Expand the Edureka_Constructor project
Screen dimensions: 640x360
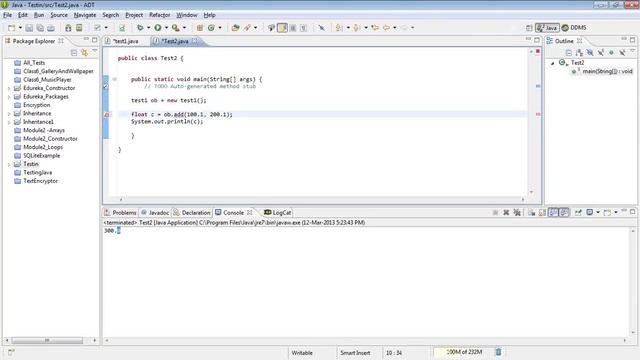tap(9, 88)
